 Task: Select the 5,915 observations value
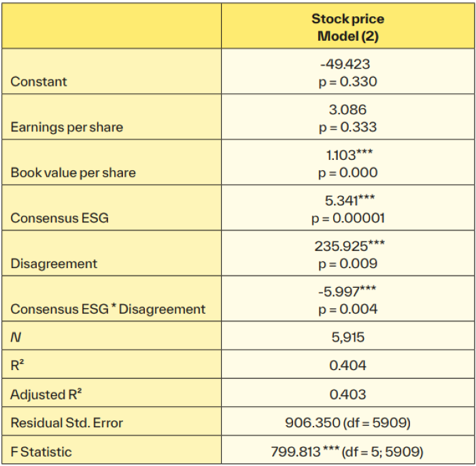click(x=348, y=337)
